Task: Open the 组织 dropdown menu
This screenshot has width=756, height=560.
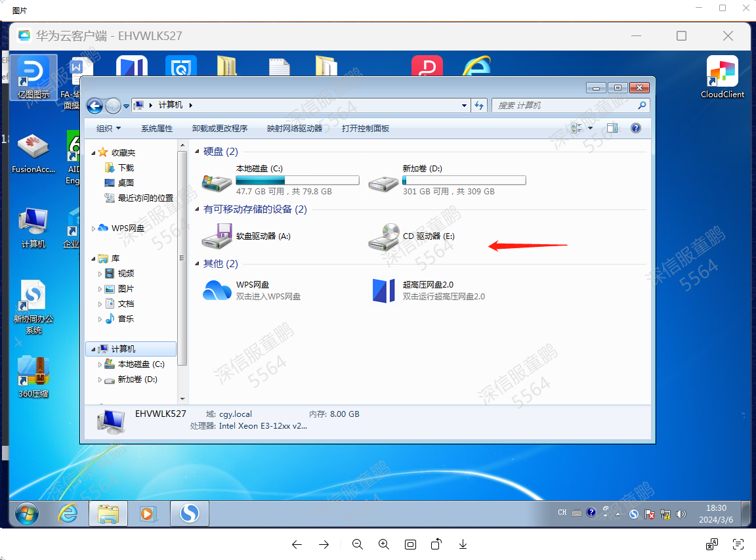Action: pyautogui.click(x=108, y=129)
